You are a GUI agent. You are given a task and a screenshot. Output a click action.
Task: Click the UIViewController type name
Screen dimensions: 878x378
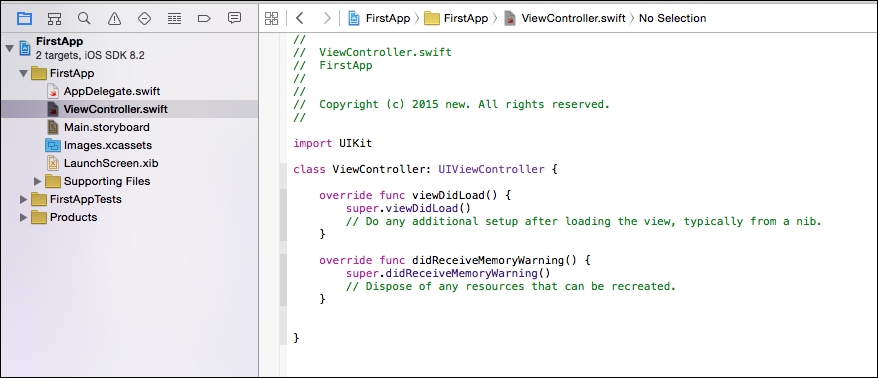tap(491, 169)
